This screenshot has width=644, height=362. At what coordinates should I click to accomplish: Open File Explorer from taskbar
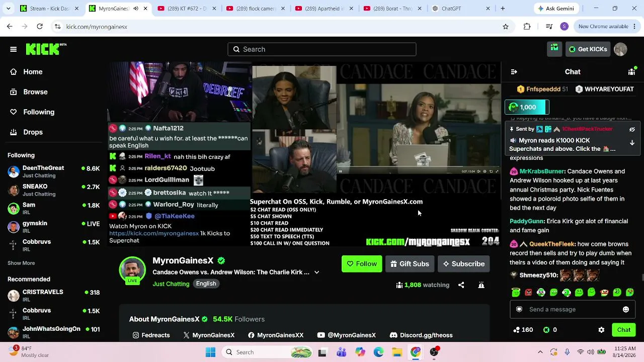point(397,352)
